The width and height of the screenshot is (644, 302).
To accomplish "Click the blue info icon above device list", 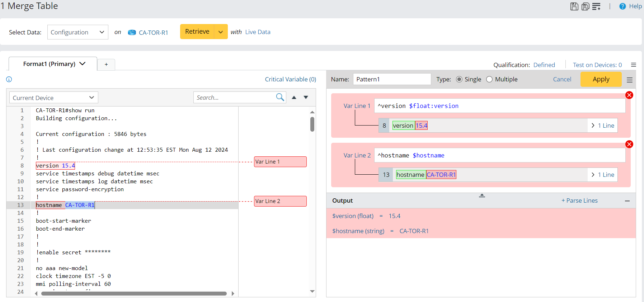I will point(9,79).
